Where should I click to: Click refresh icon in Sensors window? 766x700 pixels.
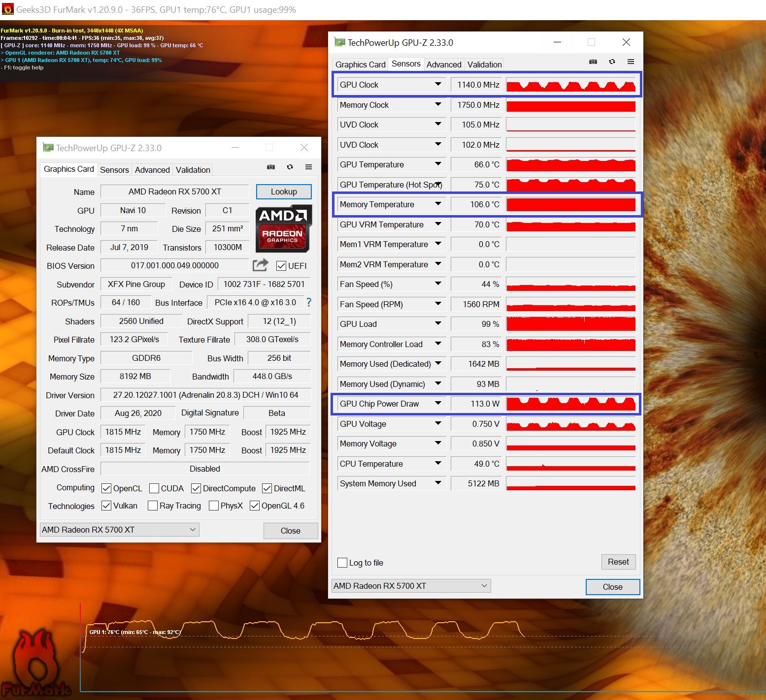pos(612,62)
